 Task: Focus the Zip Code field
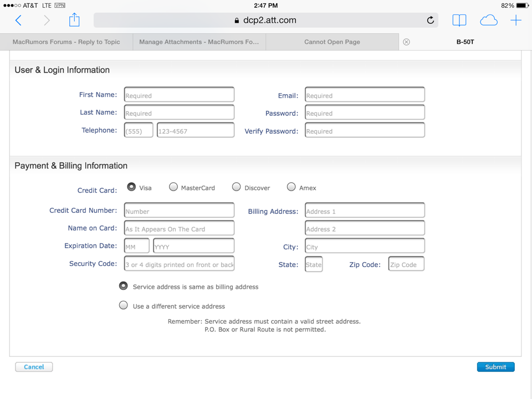[406, 264]
